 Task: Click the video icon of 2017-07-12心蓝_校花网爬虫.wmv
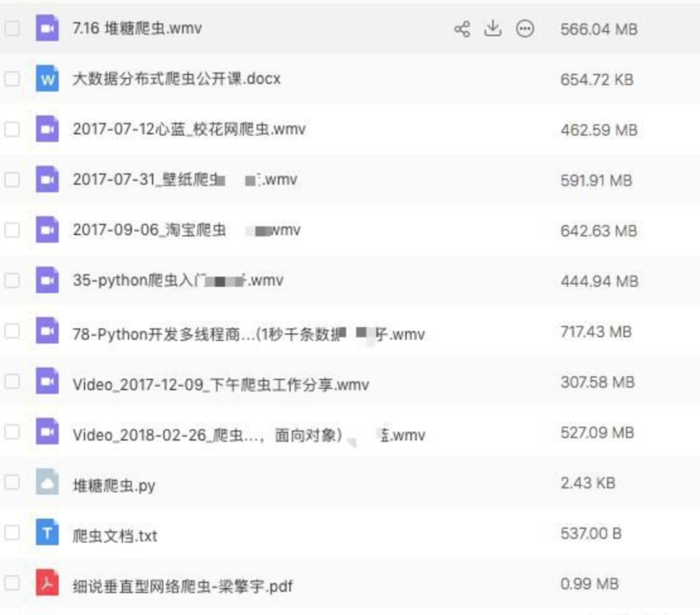tap(47, 129)
